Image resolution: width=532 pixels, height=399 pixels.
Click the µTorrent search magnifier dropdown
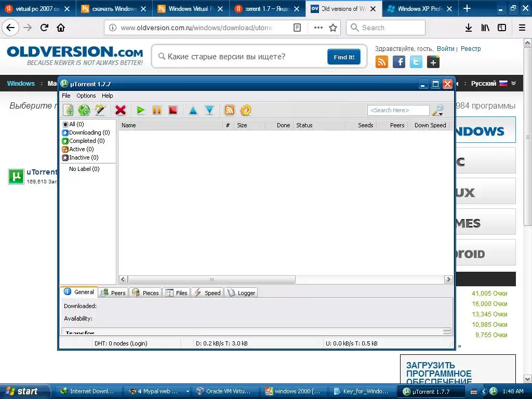438,110
